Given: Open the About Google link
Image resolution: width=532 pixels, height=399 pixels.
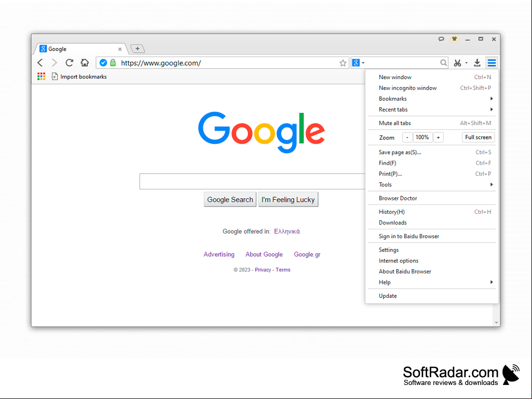Looking at the screenshot, I should (264, 254).
